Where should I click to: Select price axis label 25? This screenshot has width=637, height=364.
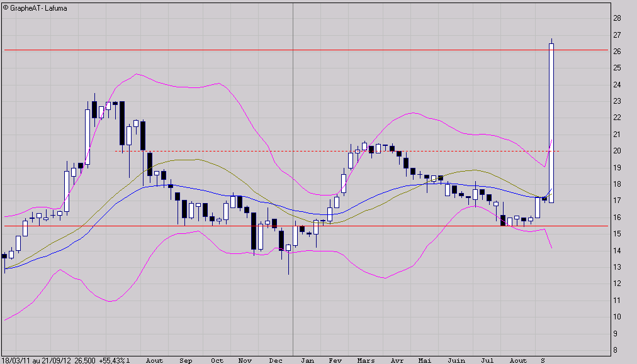617,68
